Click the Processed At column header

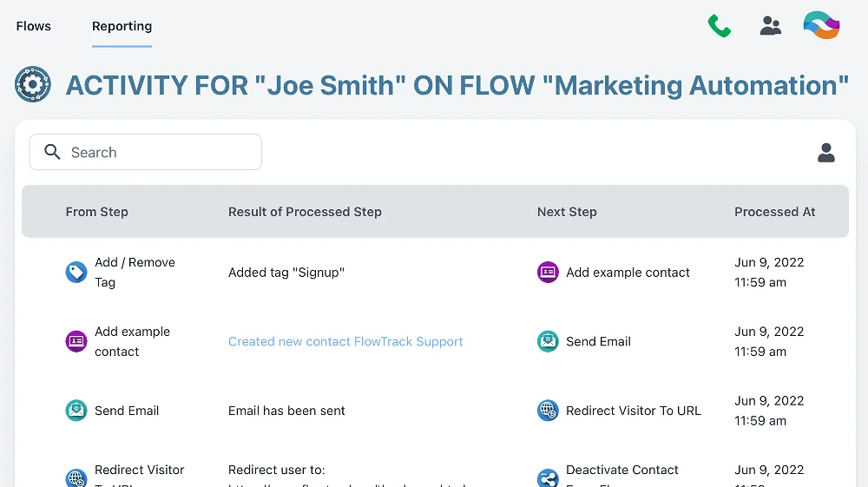tap(774, 212)
